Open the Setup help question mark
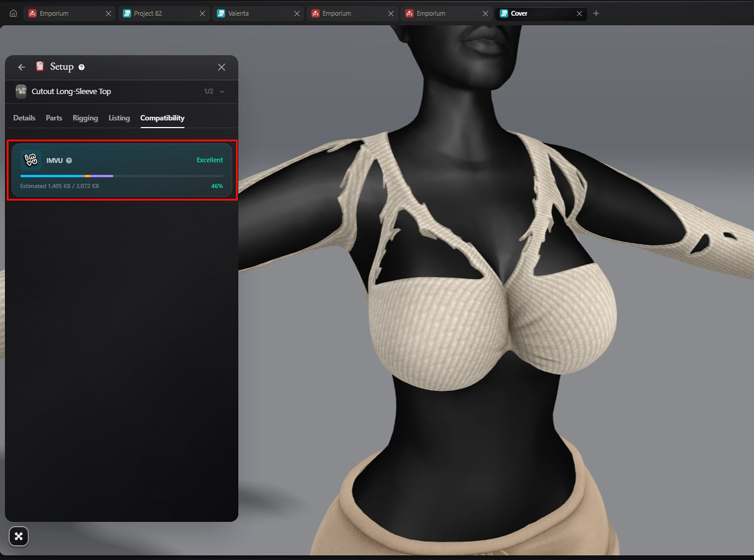The width and height of the screenshot is (754, 560). 81,67
